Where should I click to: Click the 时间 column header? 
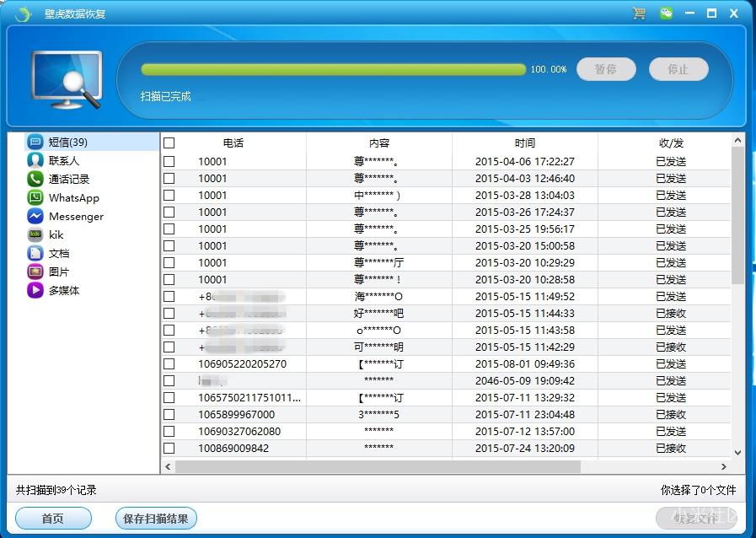pyautogui.click(x=524, y=143)
